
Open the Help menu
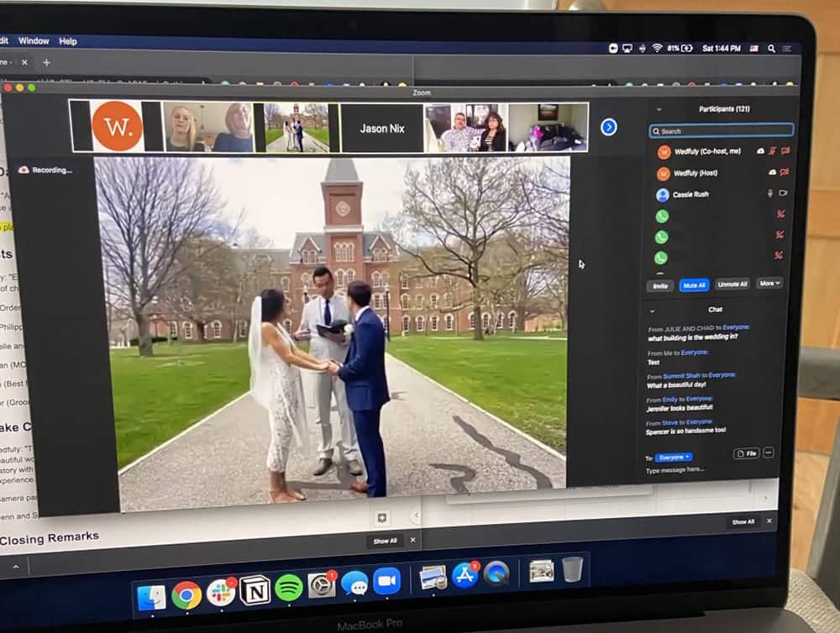[68, 41]
